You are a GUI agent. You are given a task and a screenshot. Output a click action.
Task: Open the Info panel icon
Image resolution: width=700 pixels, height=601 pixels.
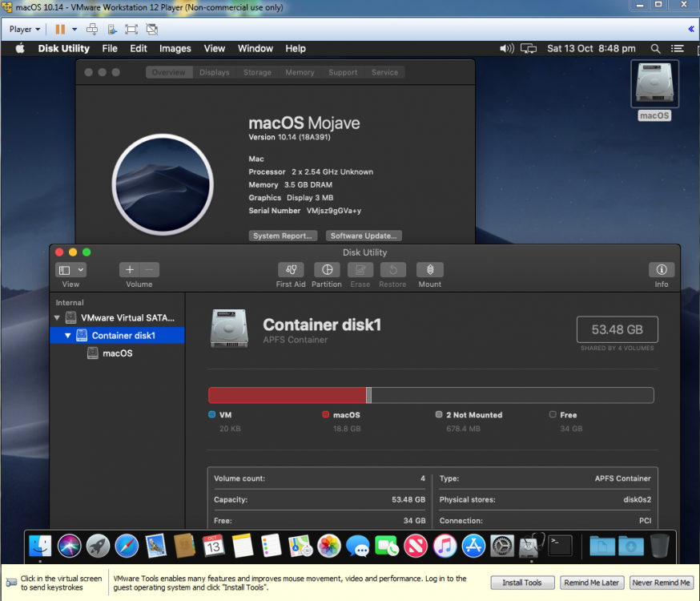(662, 270)
